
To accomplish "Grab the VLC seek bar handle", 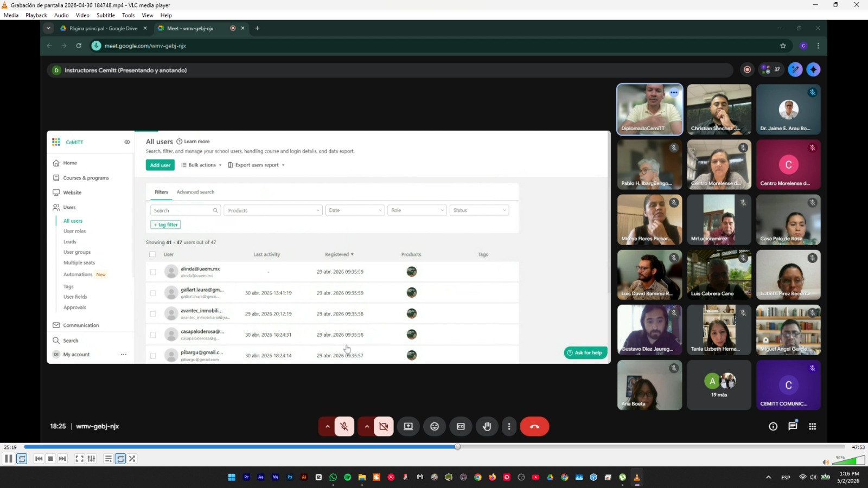I will (457, 447).
